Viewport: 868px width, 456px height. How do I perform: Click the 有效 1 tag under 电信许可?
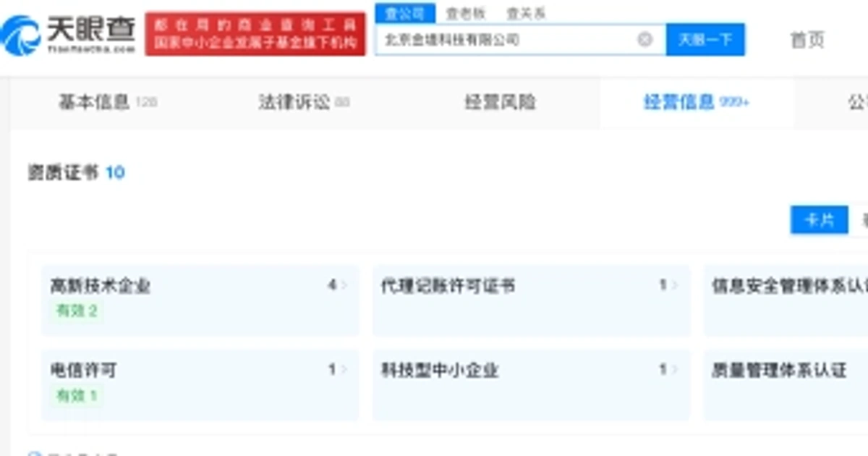(x=77, y=396)
